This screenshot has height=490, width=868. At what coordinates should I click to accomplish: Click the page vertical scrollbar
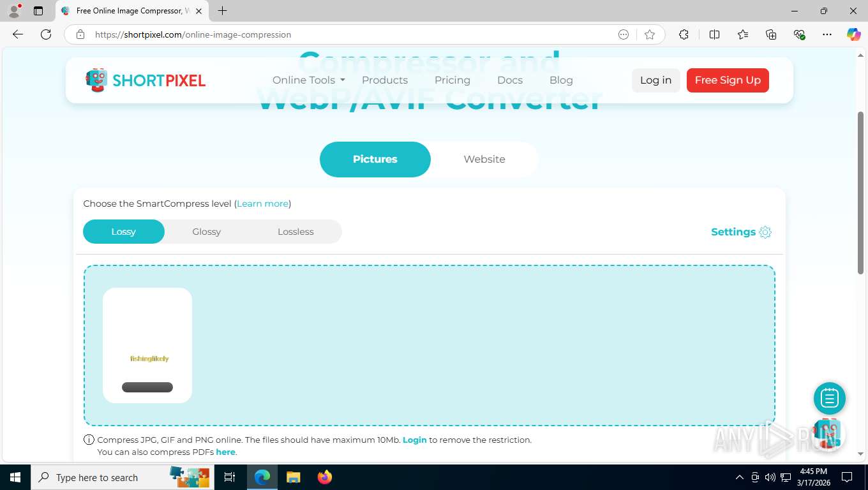coord(860,193)
